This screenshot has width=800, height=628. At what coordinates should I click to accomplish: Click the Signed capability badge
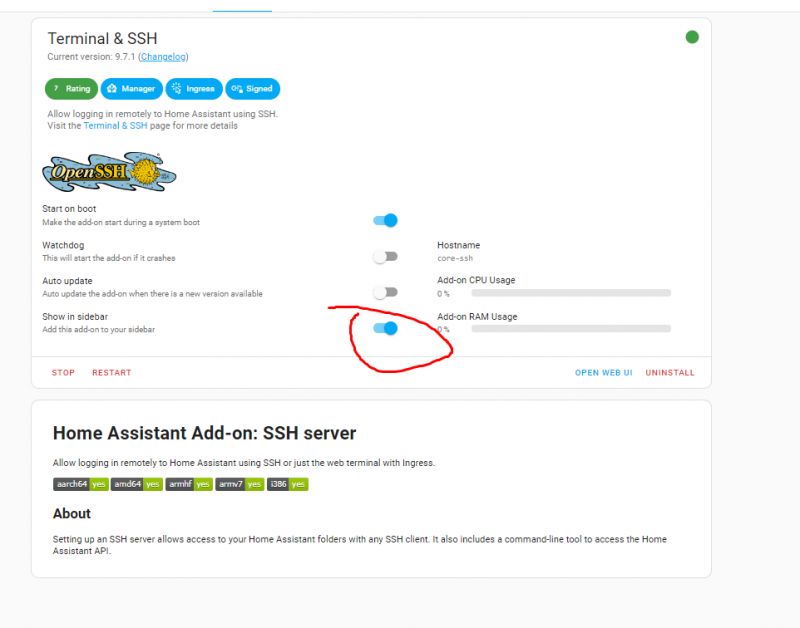tap(253, 88)
